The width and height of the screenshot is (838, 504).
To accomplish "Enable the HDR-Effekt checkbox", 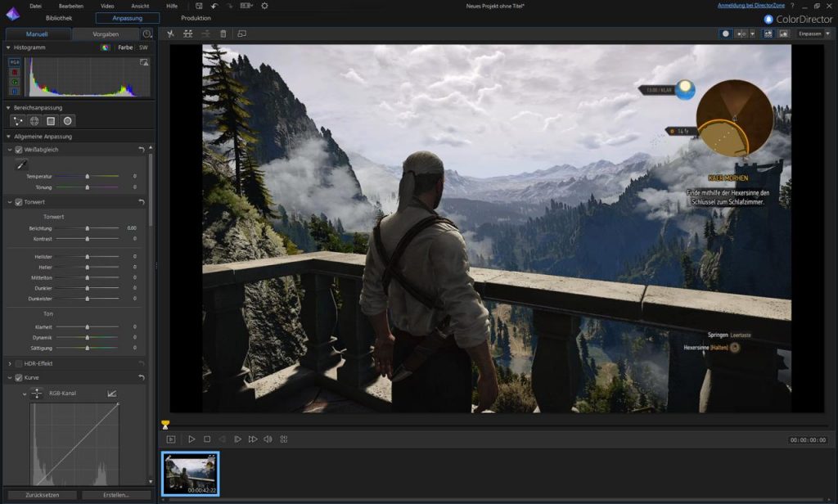I will 19,363.
